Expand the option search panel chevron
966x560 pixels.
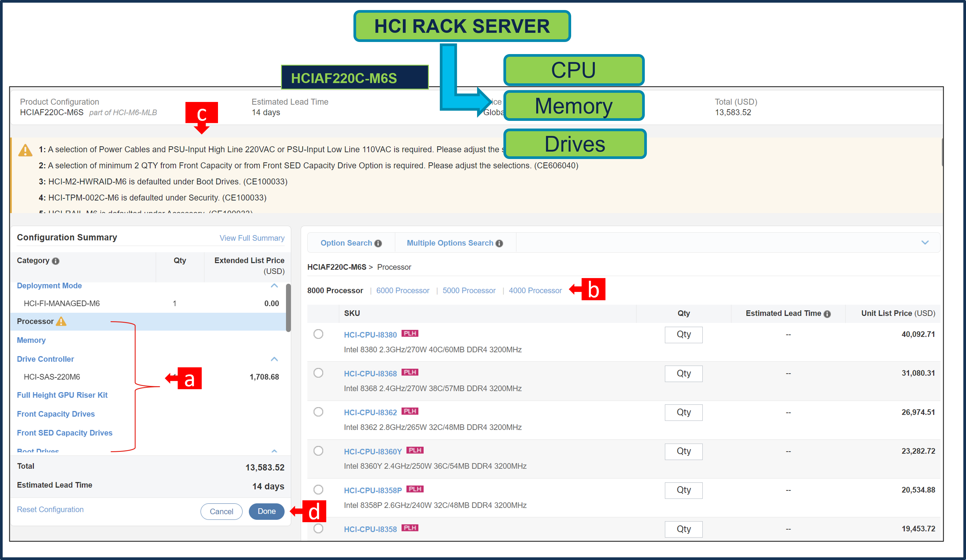[x=925, y=242]
